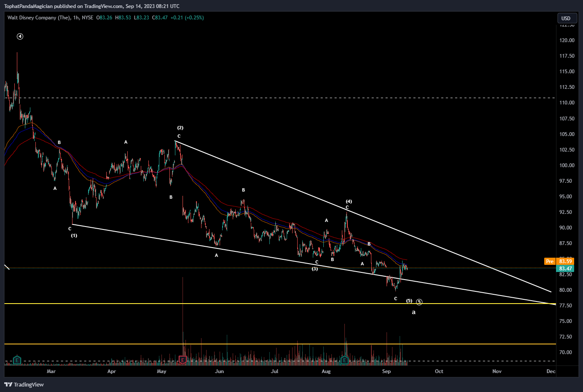583x392 pixels.
Task: Click the green earnings marker in August
Action: point(345,360)
